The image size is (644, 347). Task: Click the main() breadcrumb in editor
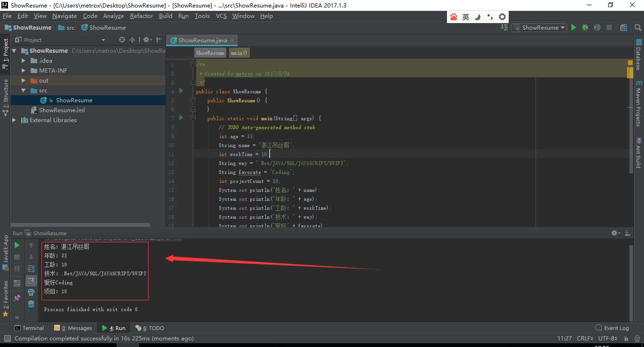tap(239, 53)
